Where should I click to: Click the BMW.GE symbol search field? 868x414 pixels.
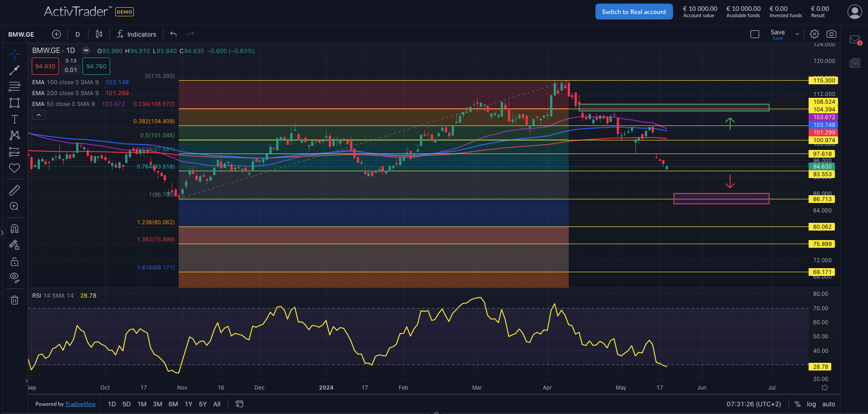point(21,34)
